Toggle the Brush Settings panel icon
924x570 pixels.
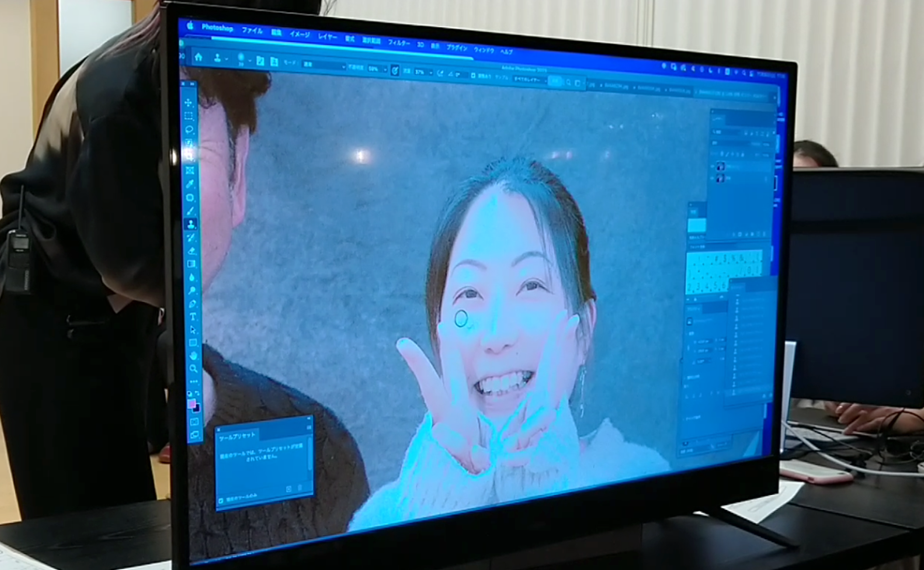click(x=260, y=62)
